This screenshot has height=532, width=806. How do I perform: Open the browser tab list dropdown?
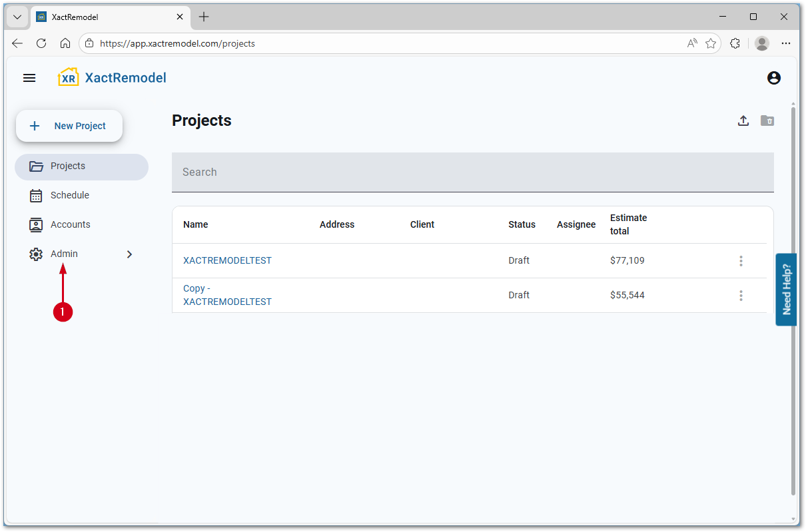coord(17,17)
